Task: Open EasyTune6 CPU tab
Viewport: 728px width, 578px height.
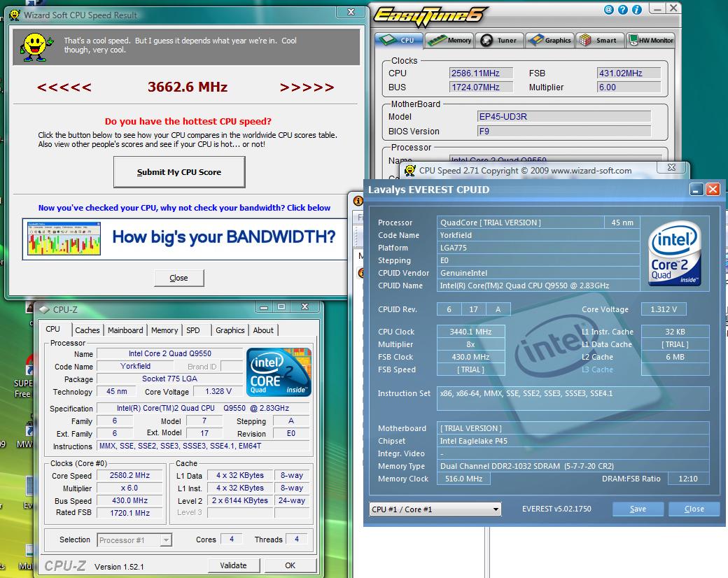Action: click(x=398, y=41)
